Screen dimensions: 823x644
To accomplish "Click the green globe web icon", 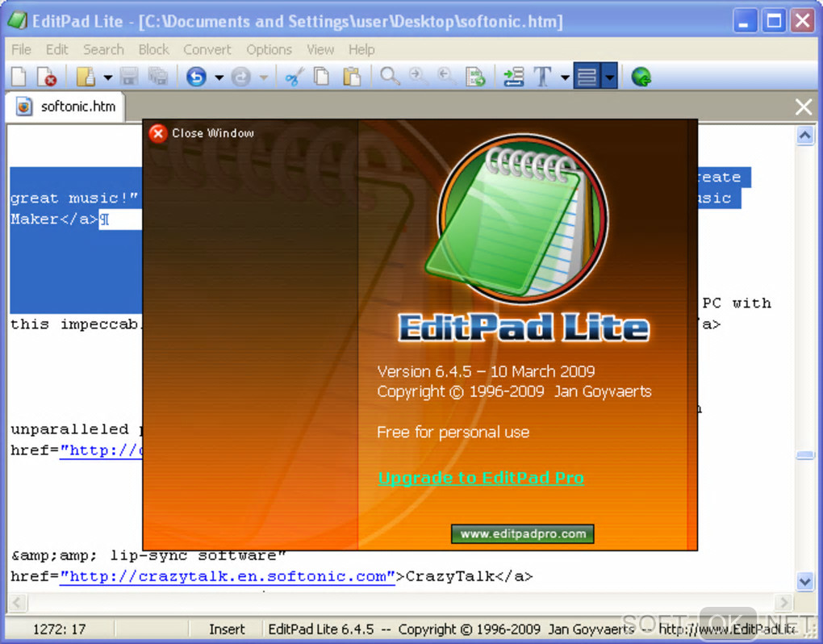I will [x=641, y=77].
